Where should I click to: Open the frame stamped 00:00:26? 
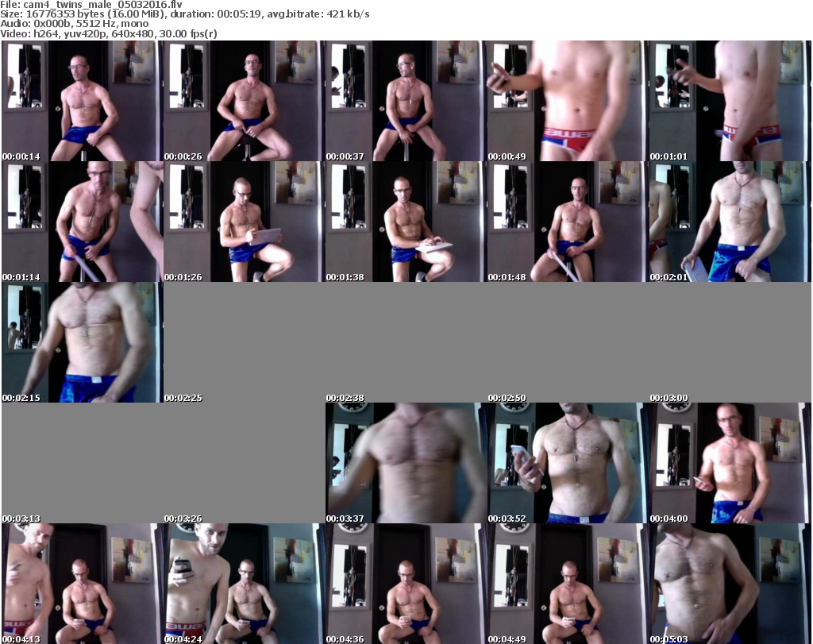pyautogui.click(x=245, y=101)
